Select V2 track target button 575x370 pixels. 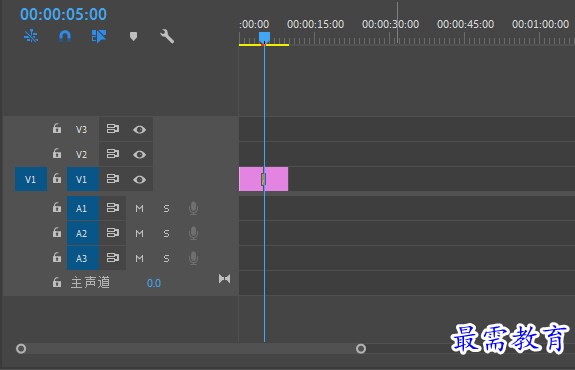pyautogui.click(x=81, y=154)
